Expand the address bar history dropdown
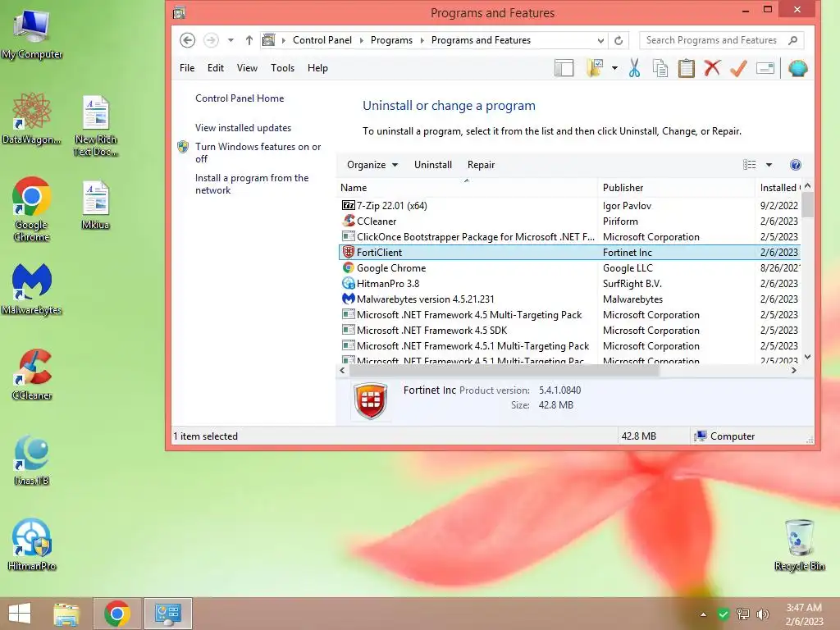 [x=600, y=40]
